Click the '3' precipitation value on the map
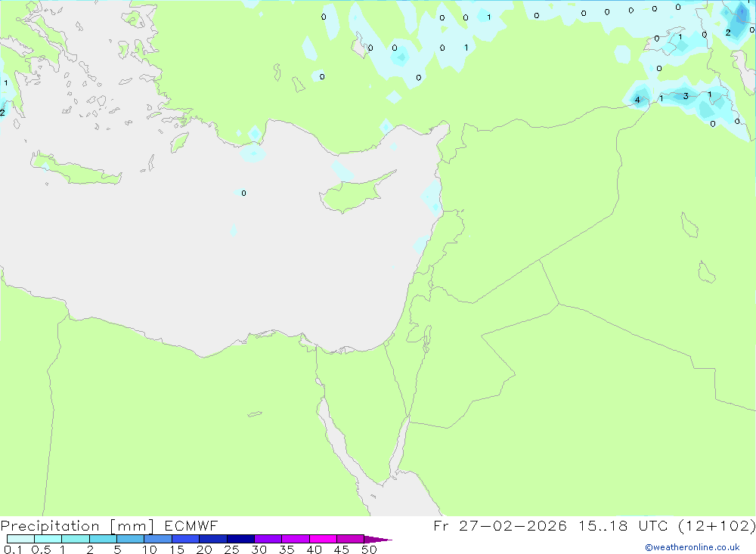Screen dimensions: 756x554 (x=686, y=97)
